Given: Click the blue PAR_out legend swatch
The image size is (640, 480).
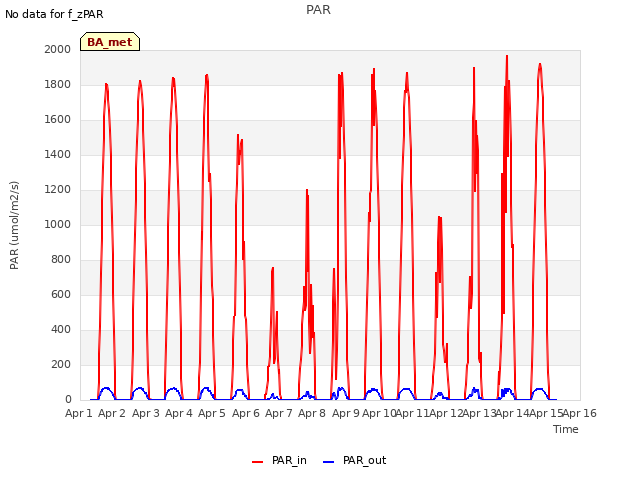Looking at the screenshot, I should tap(329, 462).
